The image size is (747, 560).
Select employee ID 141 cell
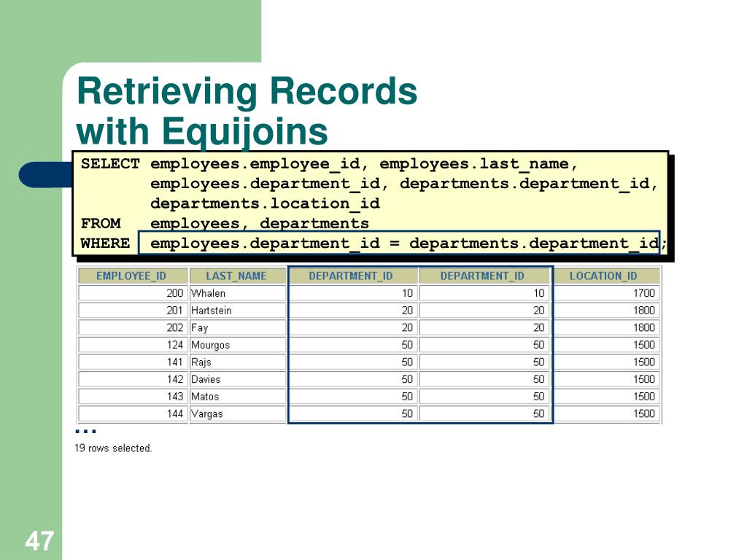click(x=133, y=362)
